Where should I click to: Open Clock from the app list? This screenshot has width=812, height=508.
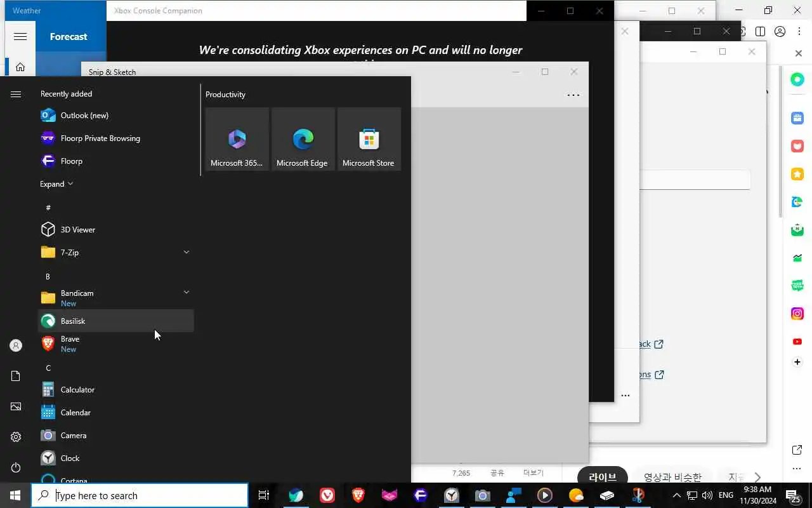click(116, 458)
